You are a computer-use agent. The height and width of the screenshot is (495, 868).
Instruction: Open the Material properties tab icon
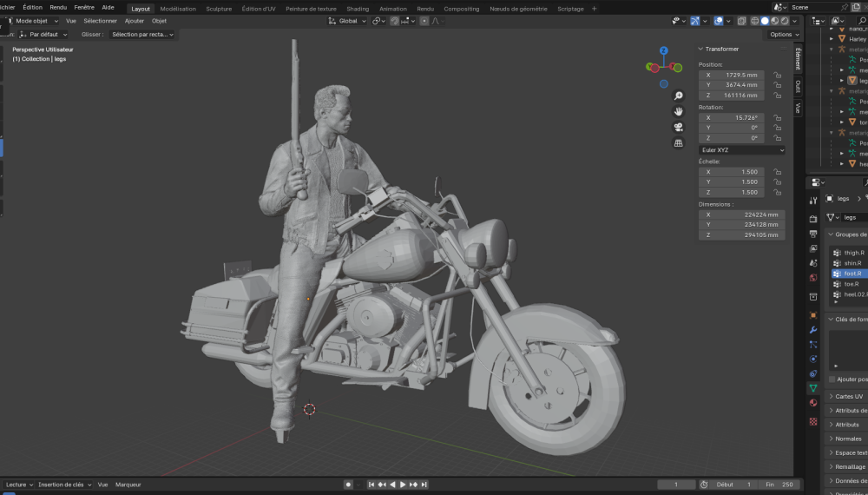[x=813, y=403]
